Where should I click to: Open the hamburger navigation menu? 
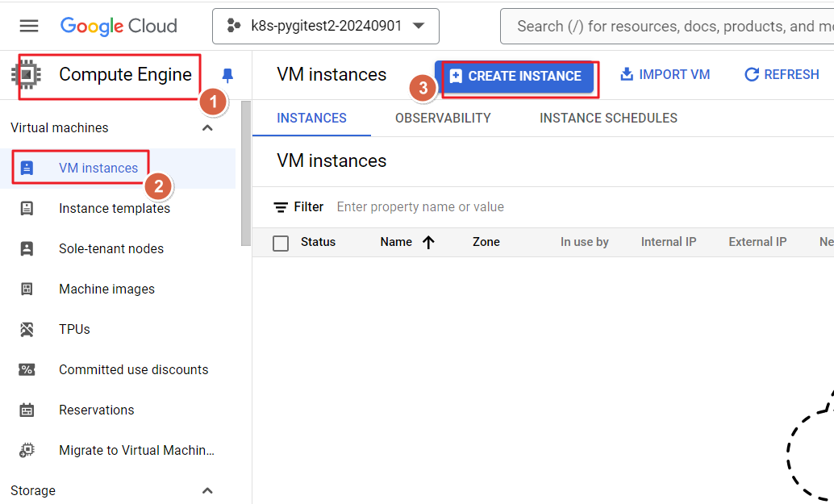pyautogui.click(x=29, y=26)
